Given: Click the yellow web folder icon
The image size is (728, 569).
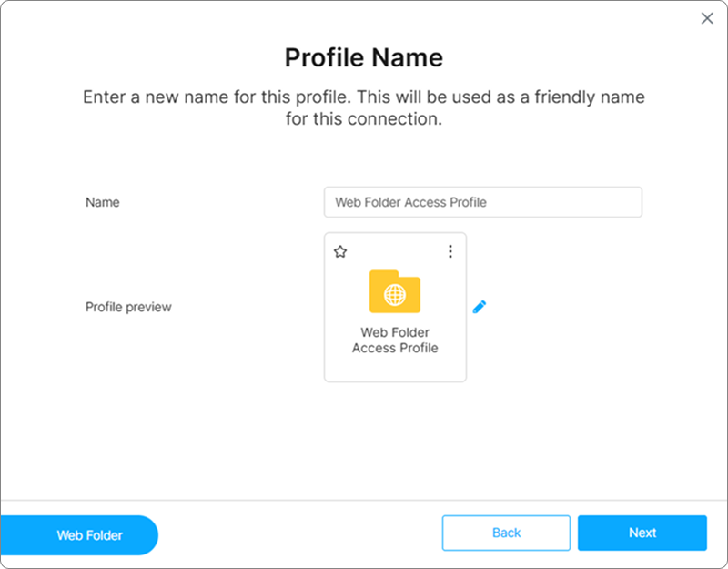Looking at the screenshot, I should click(395, 291).
